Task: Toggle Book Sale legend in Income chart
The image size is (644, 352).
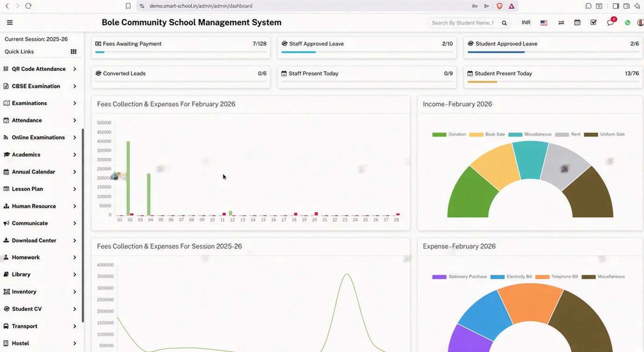Action: (x=487, y=134)
